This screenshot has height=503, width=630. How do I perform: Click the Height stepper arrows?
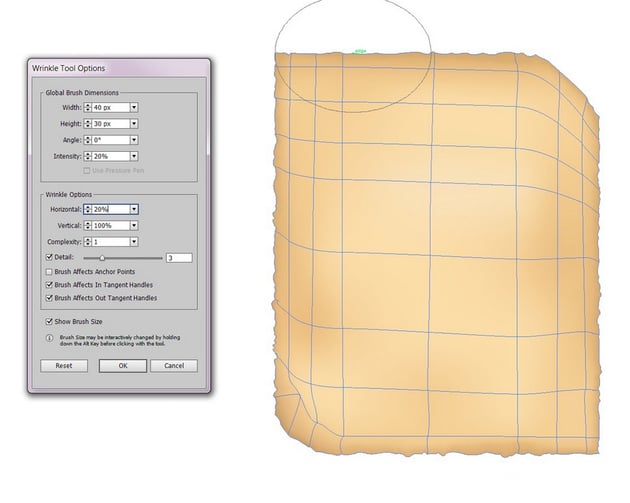point(88,124)
